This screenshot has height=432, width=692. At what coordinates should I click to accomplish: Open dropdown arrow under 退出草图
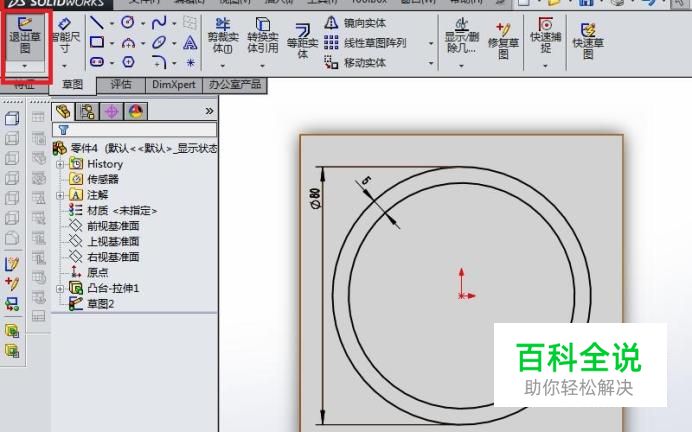click(x=25, y=66)
